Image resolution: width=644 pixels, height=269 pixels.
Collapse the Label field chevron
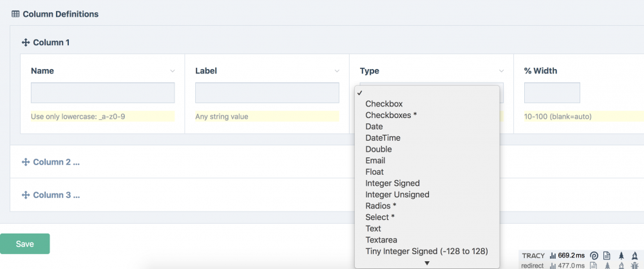tap(337, 71)
